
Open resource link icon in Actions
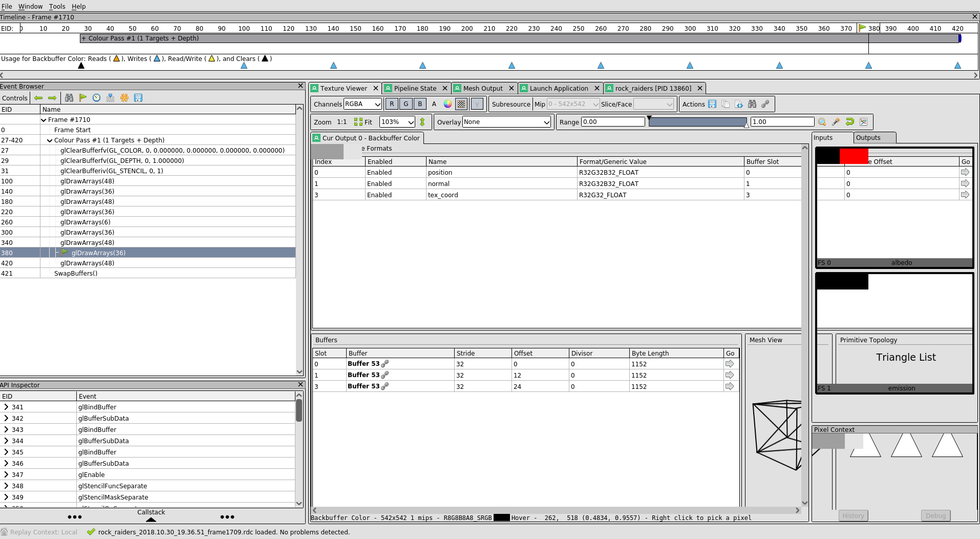(x=765, y=104)
